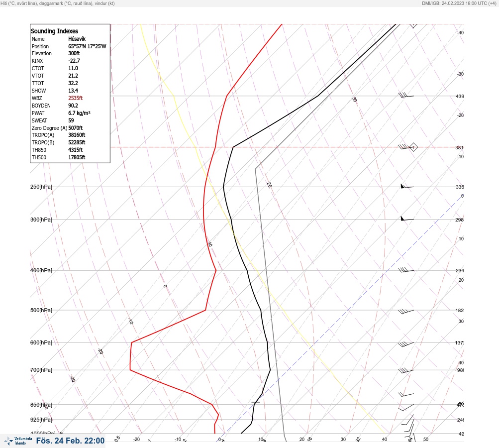Click the Zero Degree (A) value '5070ft'
This screenshot has height=448, width=499.
pos(76,128)
